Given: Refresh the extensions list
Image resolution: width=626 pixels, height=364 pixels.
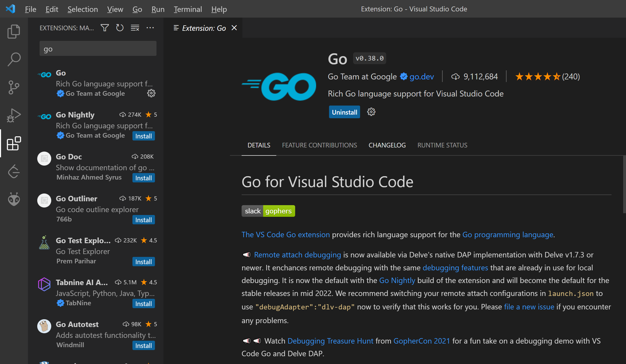Looking at the screenshot, I should [x=120, y=28].
